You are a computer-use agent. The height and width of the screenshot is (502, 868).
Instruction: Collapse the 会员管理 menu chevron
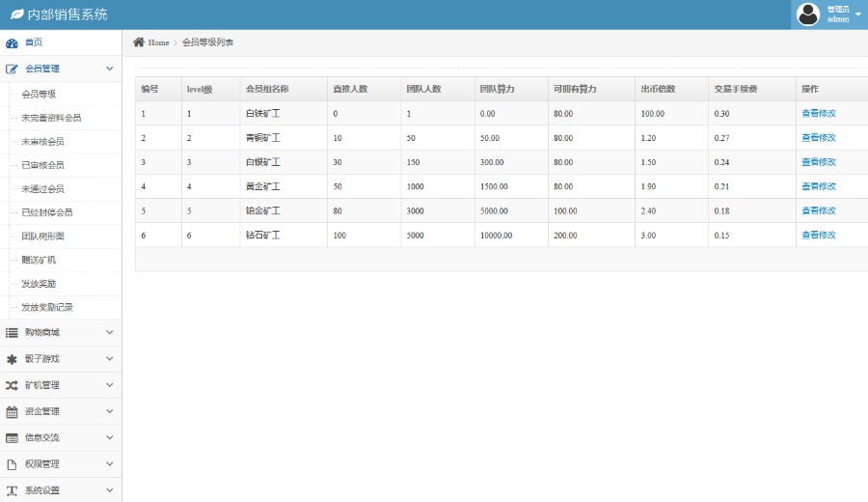click(x=109, y=69)
